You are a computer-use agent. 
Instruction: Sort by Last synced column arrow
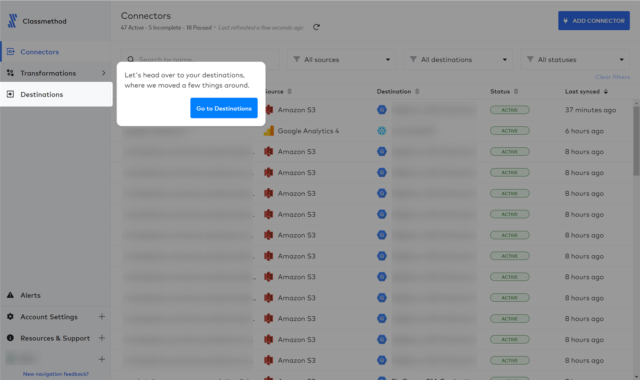[606, 91]
